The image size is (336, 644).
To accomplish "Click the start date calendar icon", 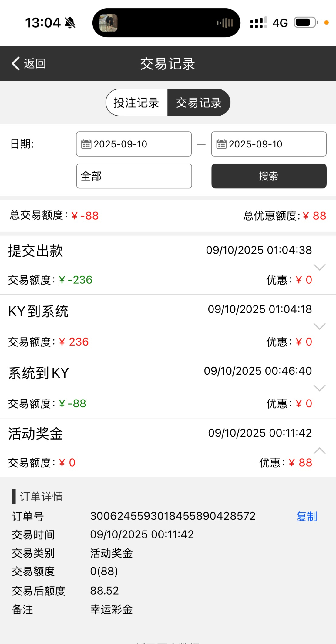I will (86, 144).
